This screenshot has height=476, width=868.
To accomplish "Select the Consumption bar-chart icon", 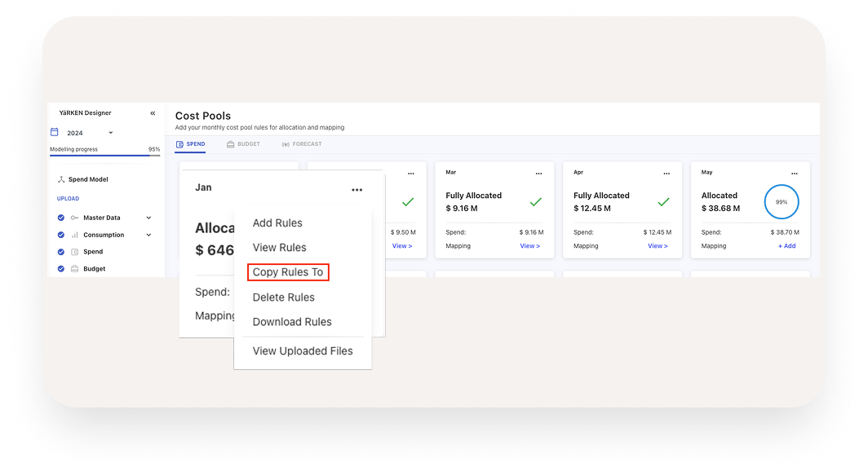I will click(73, 234).
